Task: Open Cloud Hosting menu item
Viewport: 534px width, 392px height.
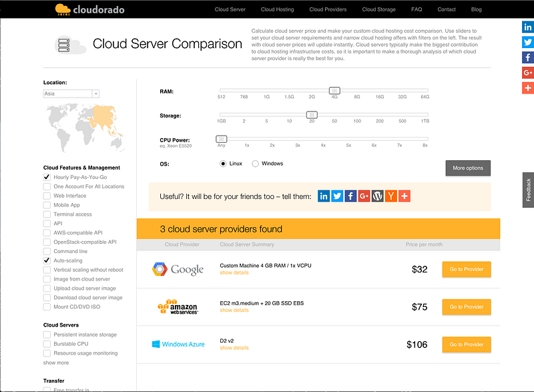Action: click(277, 9)
